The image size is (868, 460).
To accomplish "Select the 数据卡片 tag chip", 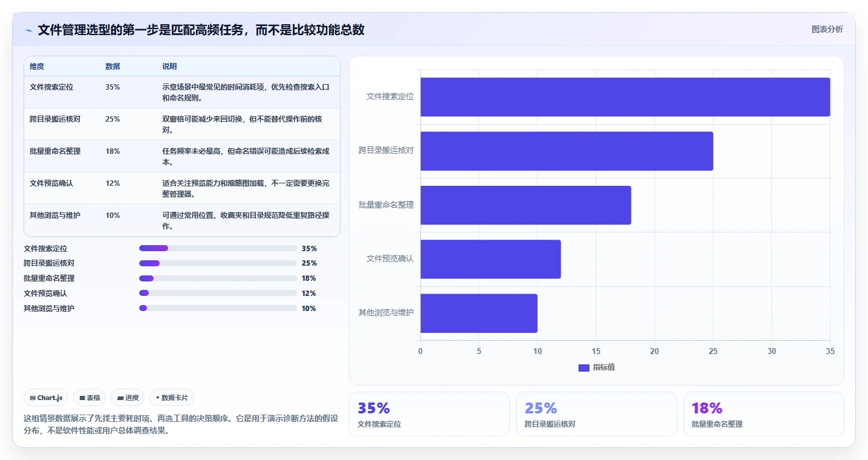I will (x=172, y=398).
